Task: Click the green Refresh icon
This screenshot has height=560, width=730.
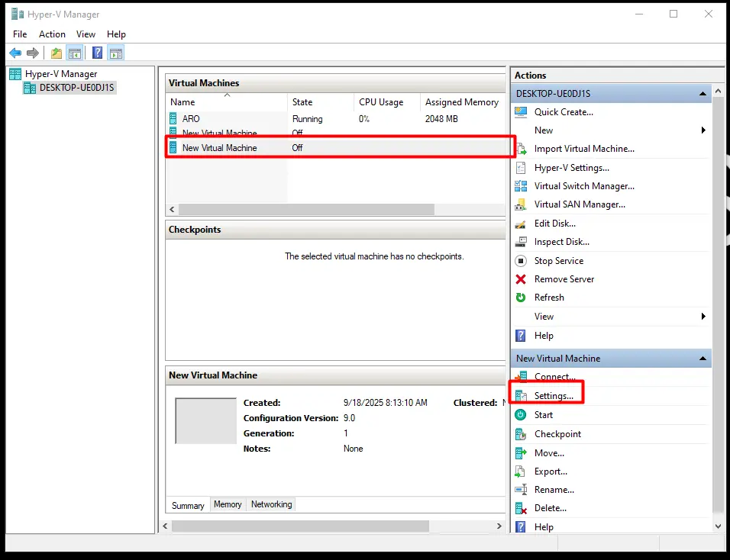Action: 521,298
